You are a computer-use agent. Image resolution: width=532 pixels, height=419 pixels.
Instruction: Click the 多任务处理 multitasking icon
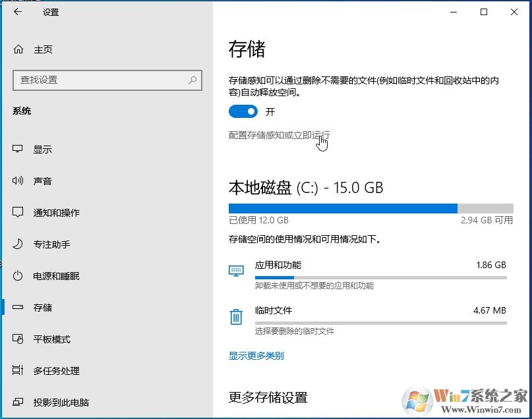point(19,370)
